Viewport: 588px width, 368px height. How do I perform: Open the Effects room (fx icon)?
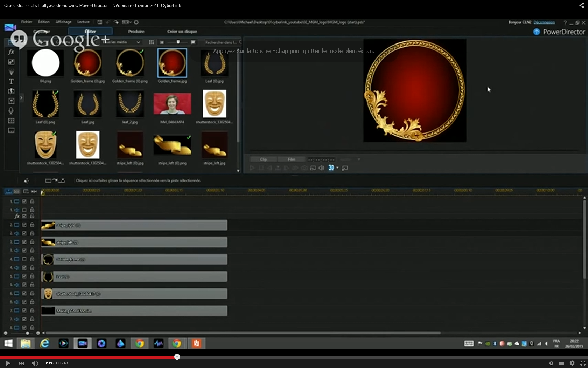point(11,52)
